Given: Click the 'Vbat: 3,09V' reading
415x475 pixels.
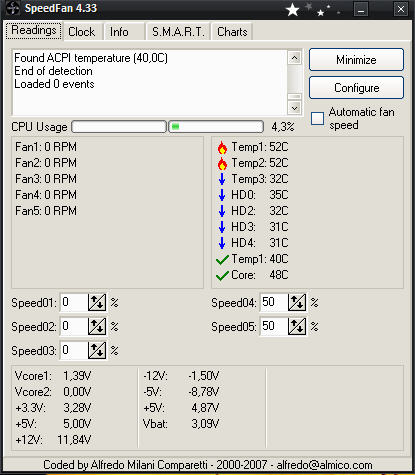Looking at the screenshot, I should coord(181,424).
